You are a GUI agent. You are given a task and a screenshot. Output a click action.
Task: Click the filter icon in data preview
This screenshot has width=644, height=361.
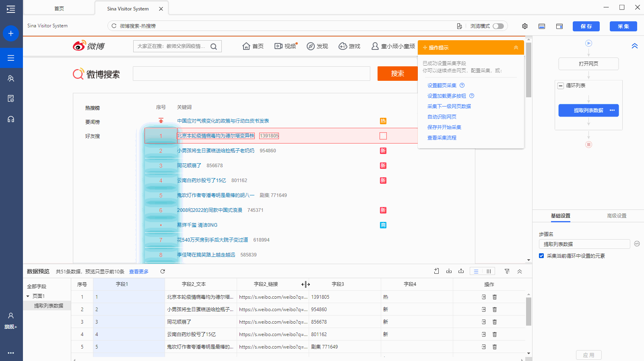[x=507, y=271]
